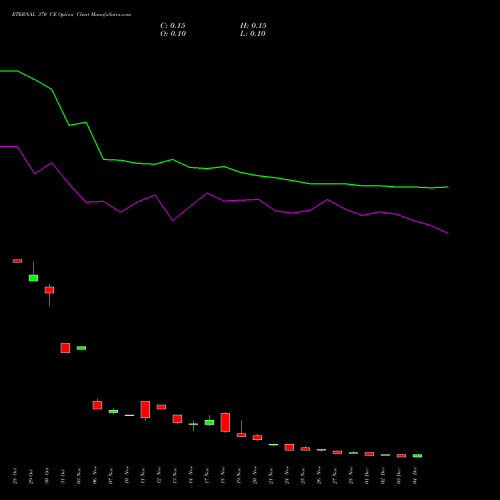This screenshot has height=500, width=500.
Task: Click the '04 Dec' date label
Action: [x=415, y=476]
